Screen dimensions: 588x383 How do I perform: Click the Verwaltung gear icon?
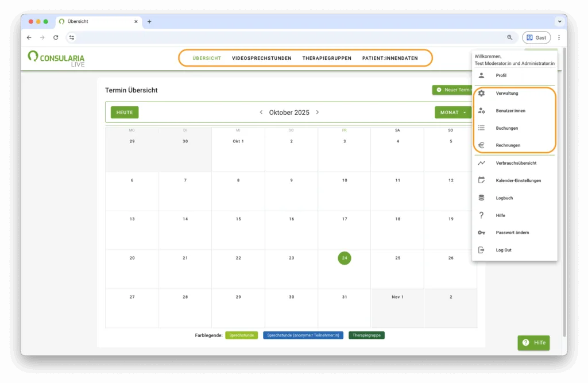coord(482,93)
